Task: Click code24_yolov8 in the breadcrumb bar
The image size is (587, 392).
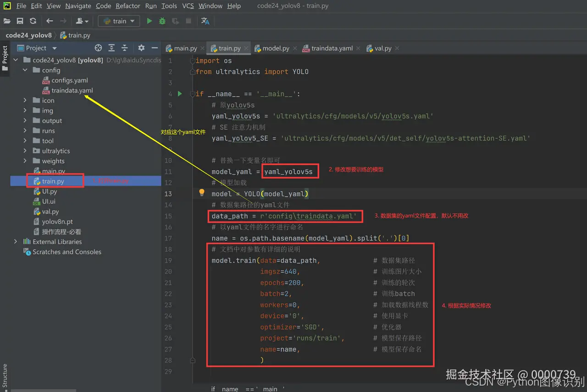Action: 28,35
